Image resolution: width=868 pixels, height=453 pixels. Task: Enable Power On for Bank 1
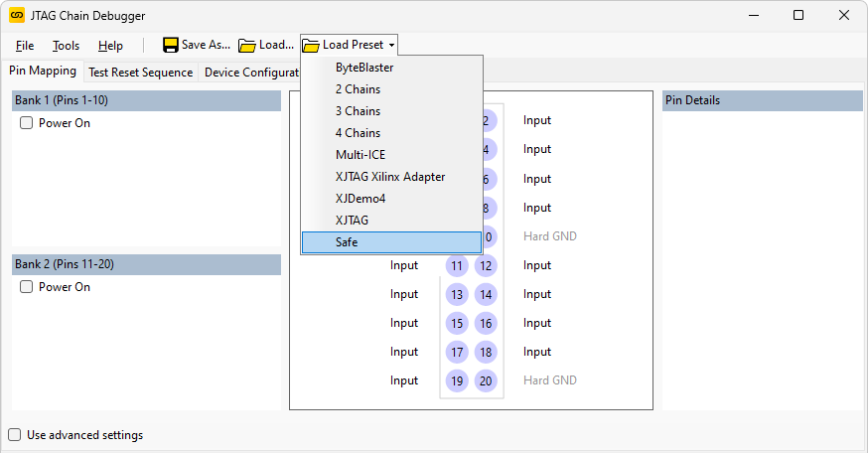pos(27,123)
